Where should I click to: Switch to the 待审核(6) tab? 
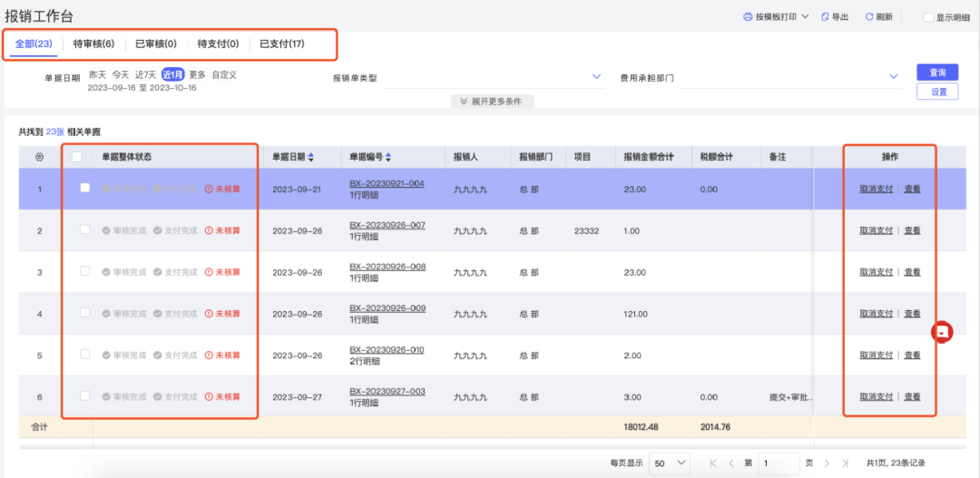93,44
